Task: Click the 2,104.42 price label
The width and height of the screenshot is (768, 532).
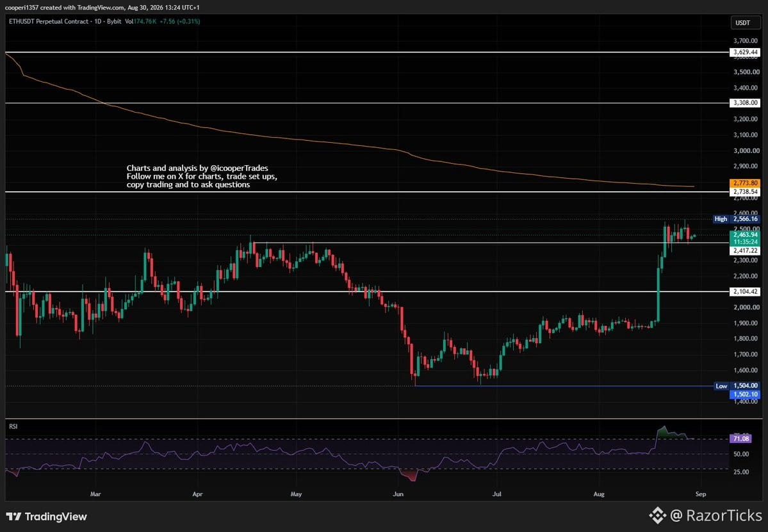Action: pyautogui.click(x=745, y=292)
